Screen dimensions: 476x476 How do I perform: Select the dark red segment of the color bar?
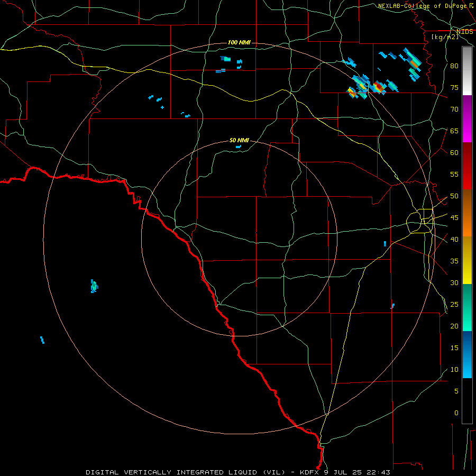[x=467, y=166]
